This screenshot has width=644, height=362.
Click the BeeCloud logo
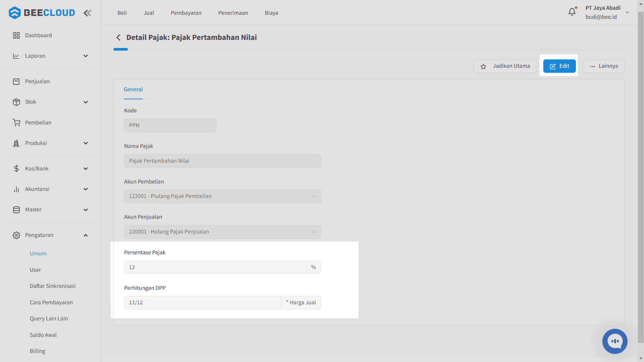(42, 13)
